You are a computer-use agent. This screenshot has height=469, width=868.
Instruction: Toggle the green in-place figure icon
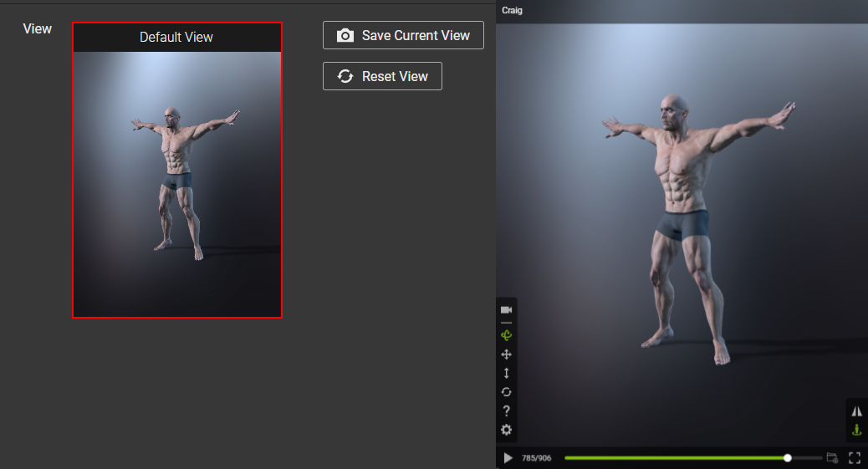[x=856, y=430]
